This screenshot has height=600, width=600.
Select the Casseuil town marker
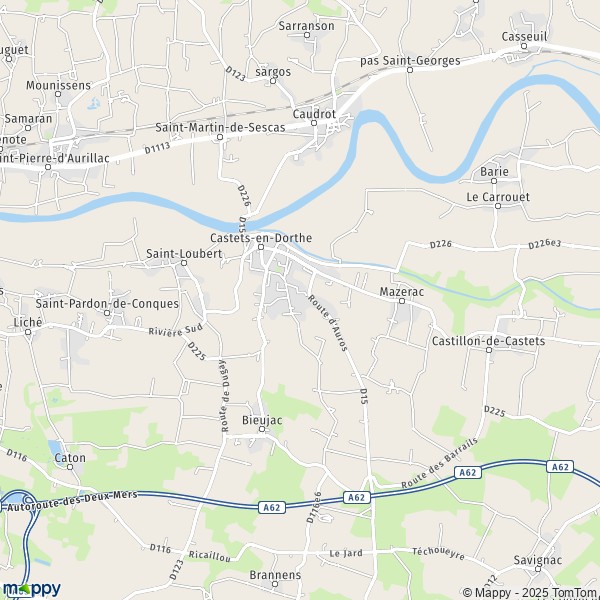[x=524, y=46]
